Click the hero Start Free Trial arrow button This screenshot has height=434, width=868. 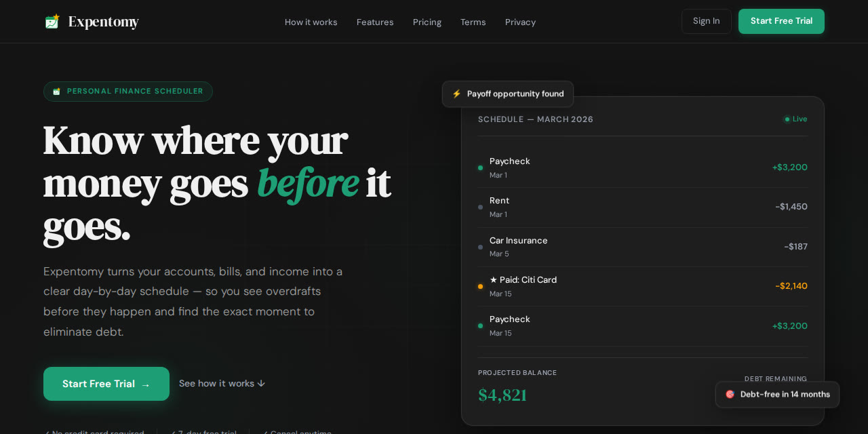point(106,384)
